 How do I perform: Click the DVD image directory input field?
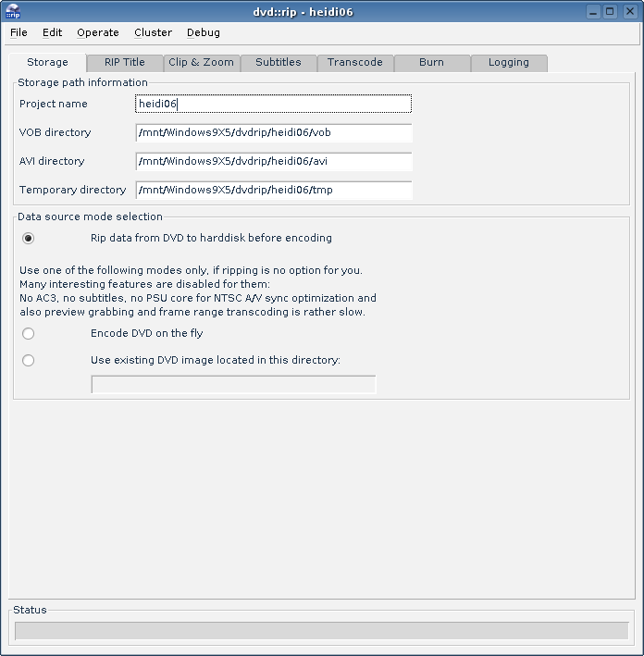click(x=233, y=385)
